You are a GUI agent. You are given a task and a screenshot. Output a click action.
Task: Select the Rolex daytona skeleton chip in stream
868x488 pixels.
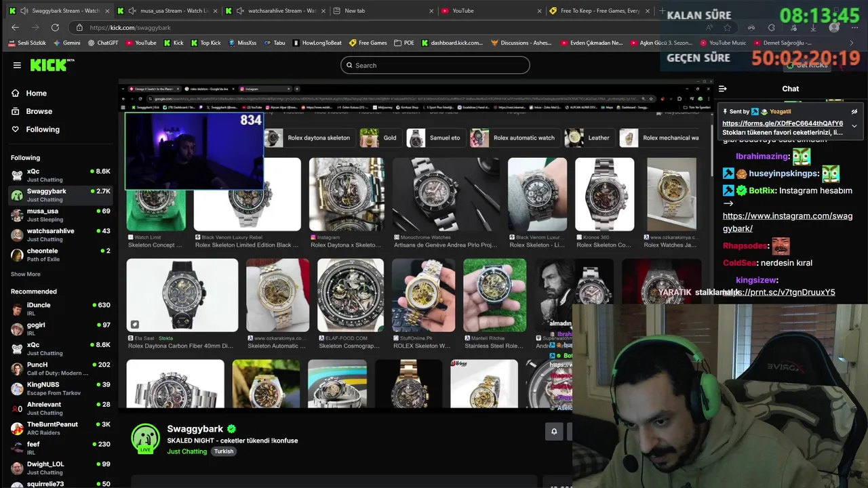(x=310, y=138)
